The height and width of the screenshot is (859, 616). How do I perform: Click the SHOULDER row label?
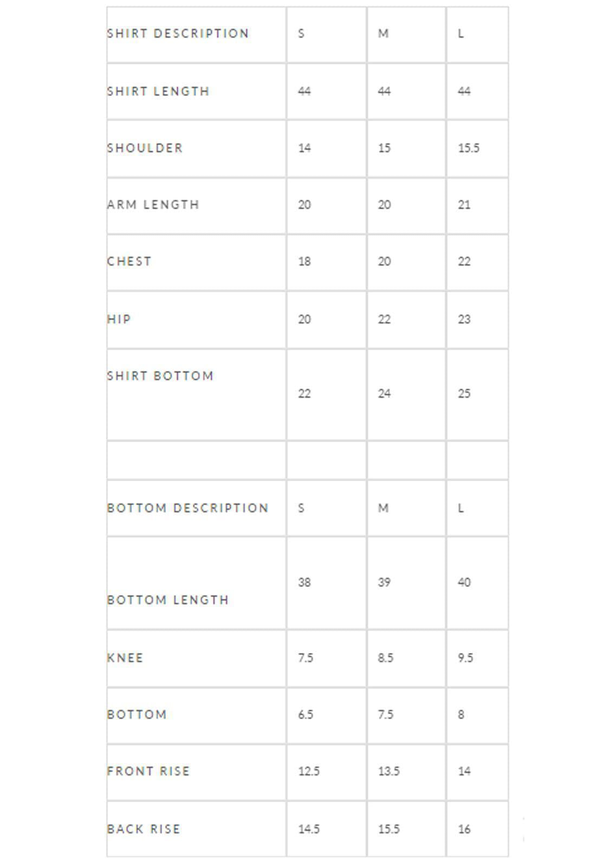click(x=145, y=148)
